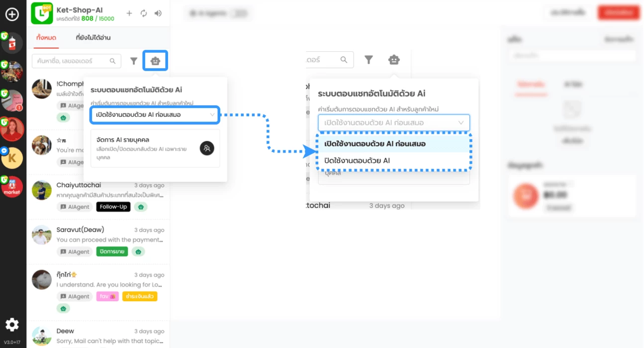This screenshot has height=348, width=644.
Task: Click the add channel plus icon in sidebar
Action: coord(12,14)
